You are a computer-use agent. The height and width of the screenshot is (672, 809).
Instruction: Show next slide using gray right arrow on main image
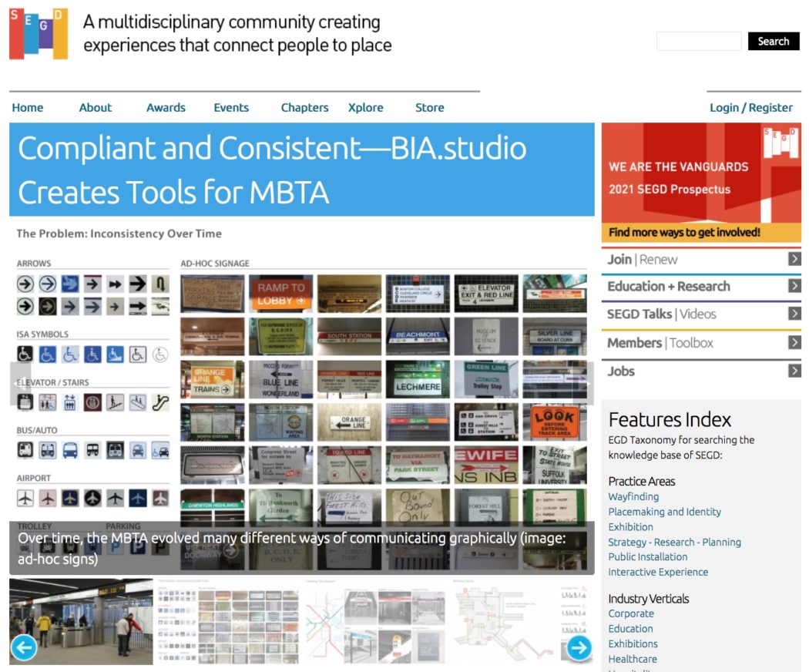[x=583, y=384]
